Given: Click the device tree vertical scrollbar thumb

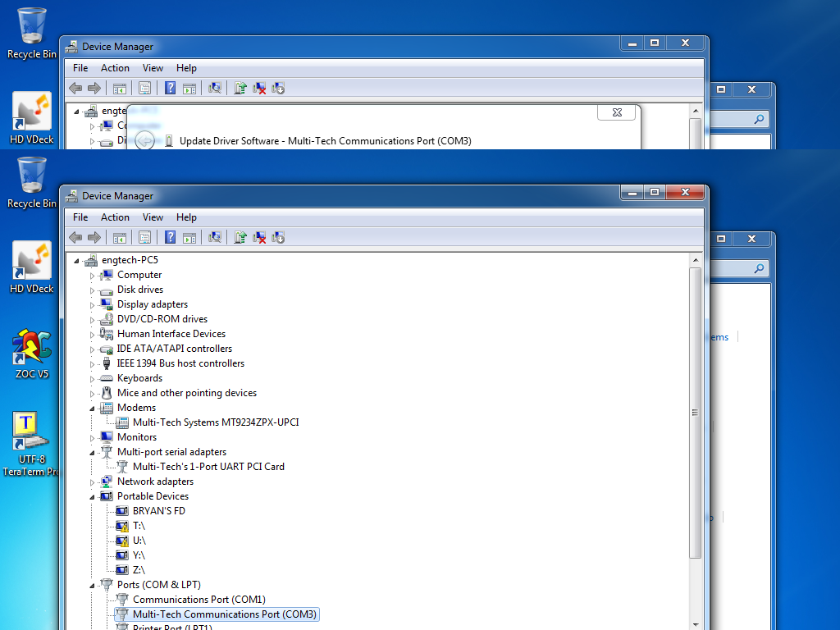Looking at the screenshot, I should [x=695, y=413].
